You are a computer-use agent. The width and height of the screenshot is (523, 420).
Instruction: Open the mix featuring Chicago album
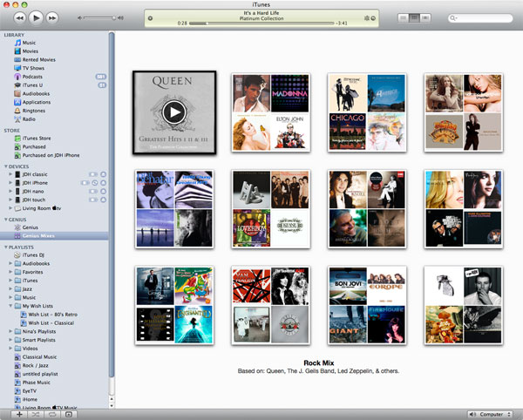pos(367,112)
